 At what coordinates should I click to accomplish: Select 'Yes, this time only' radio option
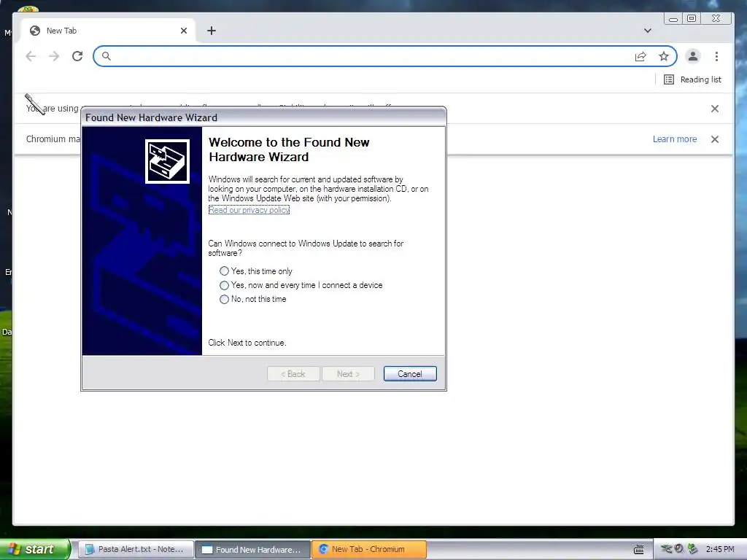[x=224, y=271]
